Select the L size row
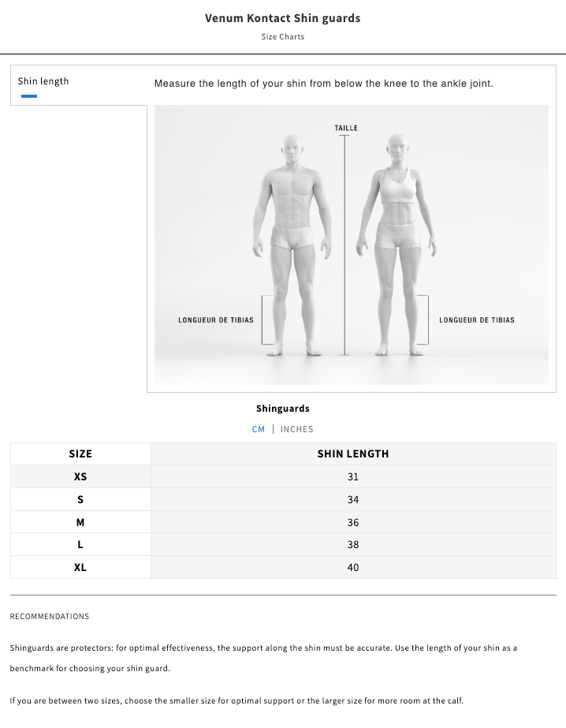566x728 pixels. [x=80, y=544]
